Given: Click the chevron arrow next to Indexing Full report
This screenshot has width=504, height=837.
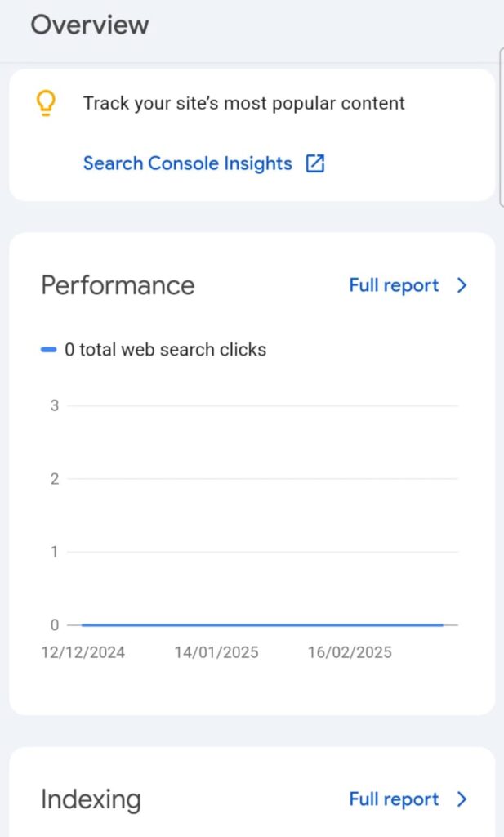Looking at the screenshot, I should click(462, 799).
